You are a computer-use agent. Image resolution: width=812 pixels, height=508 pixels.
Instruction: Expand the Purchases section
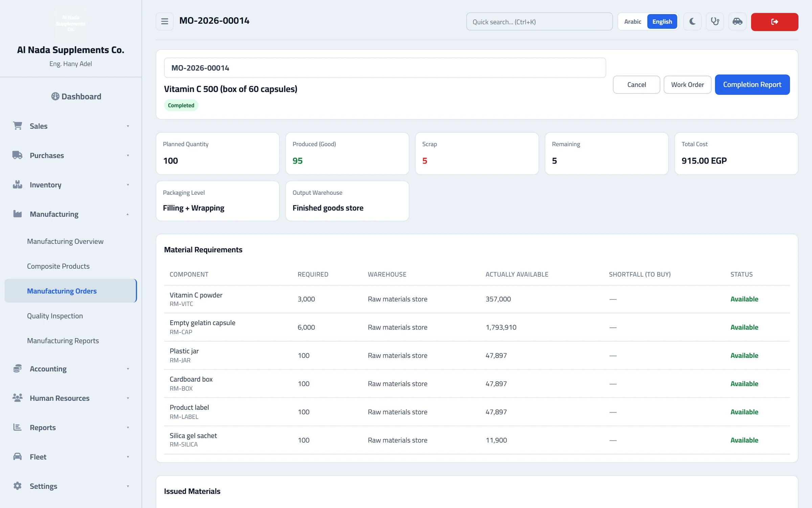point(71,155)
